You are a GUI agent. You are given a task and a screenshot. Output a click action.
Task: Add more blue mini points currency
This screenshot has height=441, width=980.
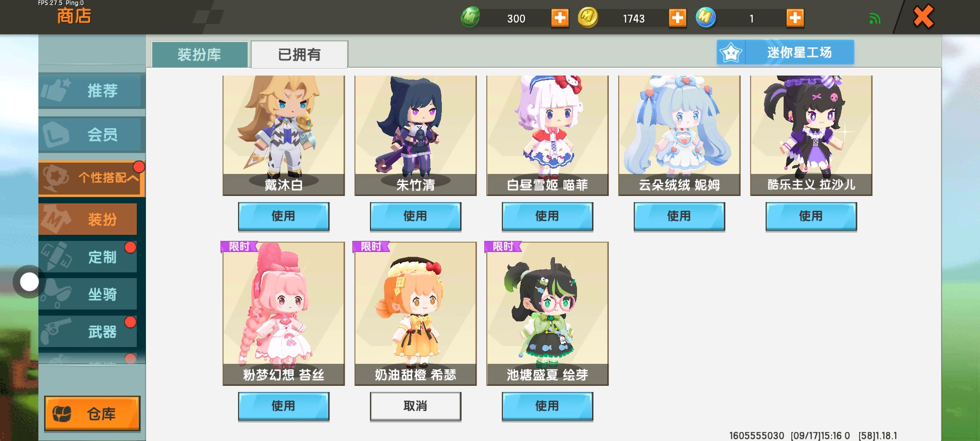tap(795, 18)
